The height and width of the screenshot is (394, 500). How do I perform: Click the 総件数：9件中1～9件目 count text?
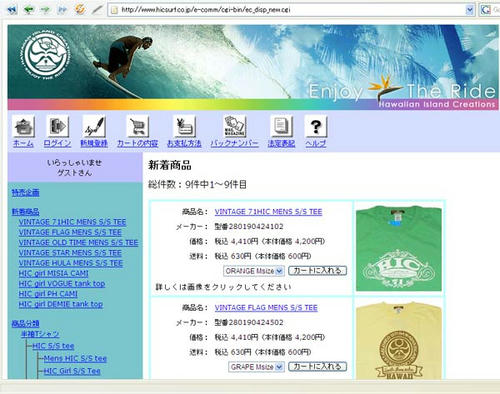click(197, 184)
